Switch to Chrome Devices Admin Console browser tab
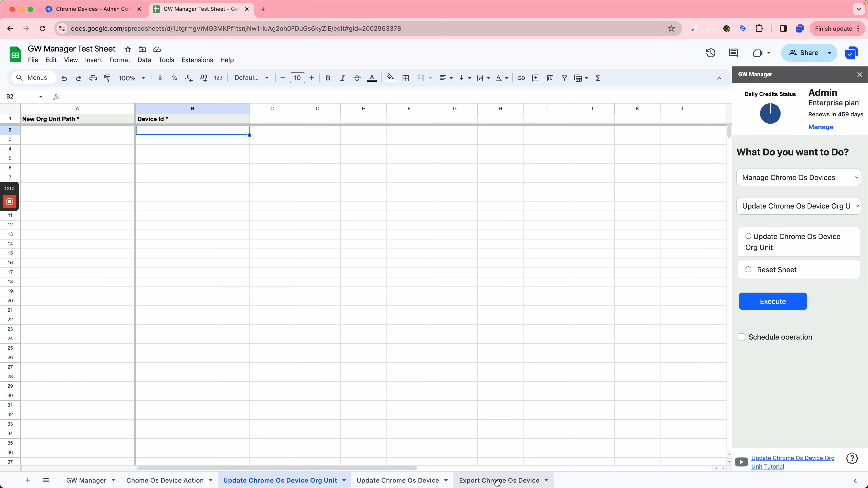Image resolution: width=868 pixels, height=488 pixels. click(93, 9)
